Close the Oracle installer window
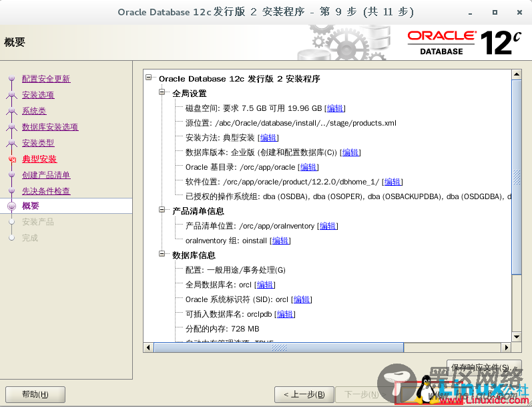The height and width of the screenshot is (407, 532). pyautogui.click(x=519, y=12)
